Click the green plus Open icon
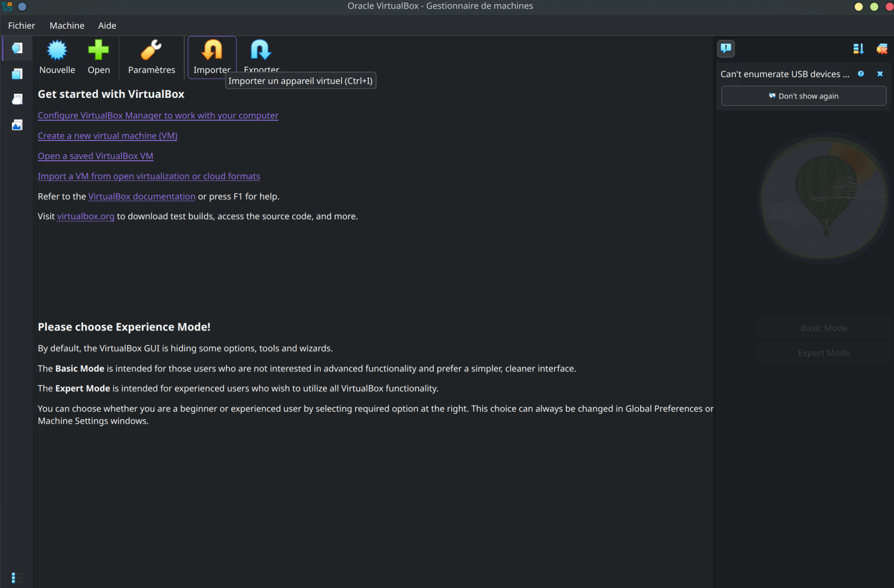 click(98, 50)
